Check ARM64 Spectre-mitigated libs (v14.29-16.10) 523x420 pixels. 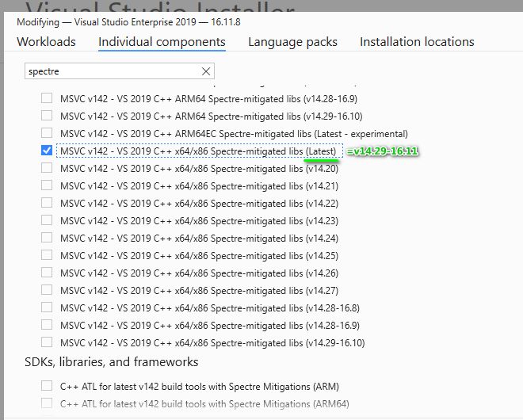(47, 116)
